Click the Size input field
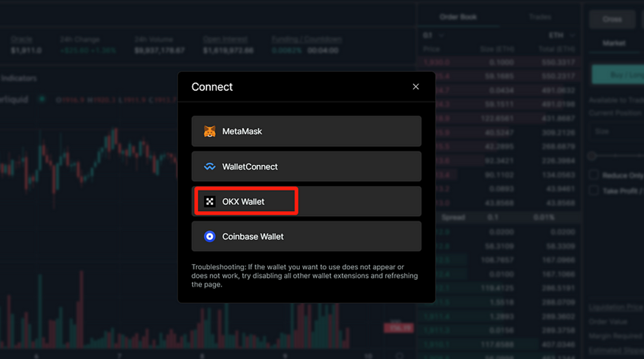 tap(619, 131)
